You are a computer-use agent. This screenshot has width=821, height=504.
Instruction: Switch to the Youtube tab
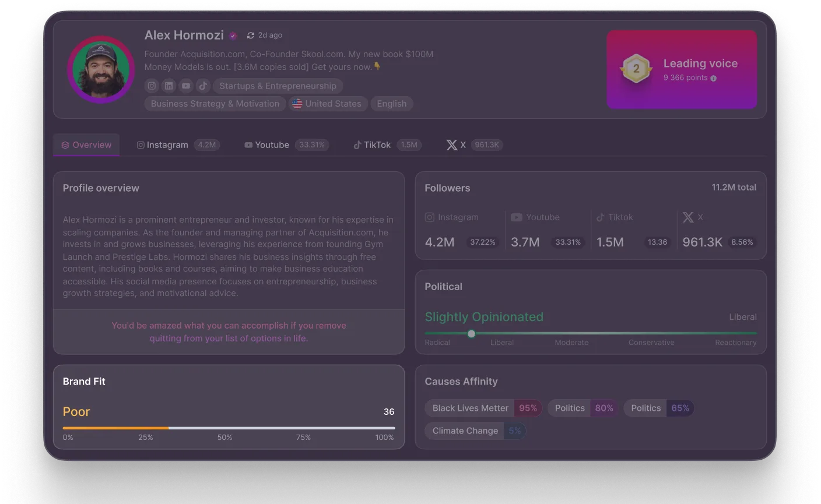[286, 145]
